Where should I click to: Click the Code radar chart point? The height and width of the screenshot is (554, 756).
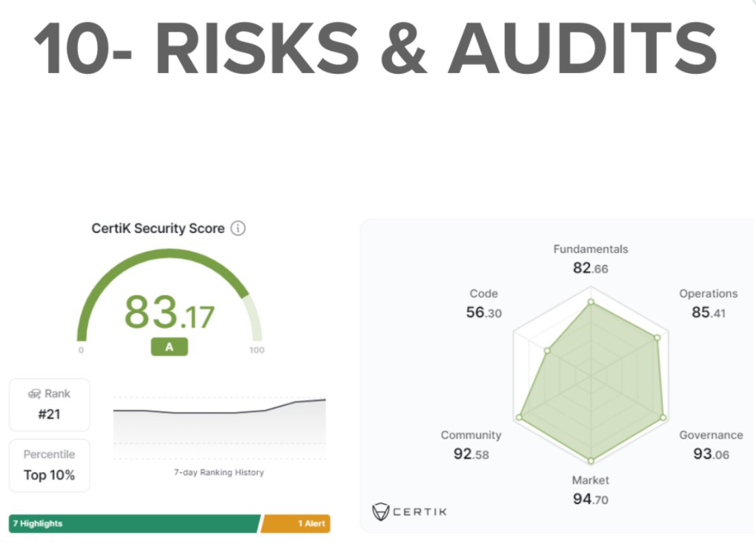point(547,352)
